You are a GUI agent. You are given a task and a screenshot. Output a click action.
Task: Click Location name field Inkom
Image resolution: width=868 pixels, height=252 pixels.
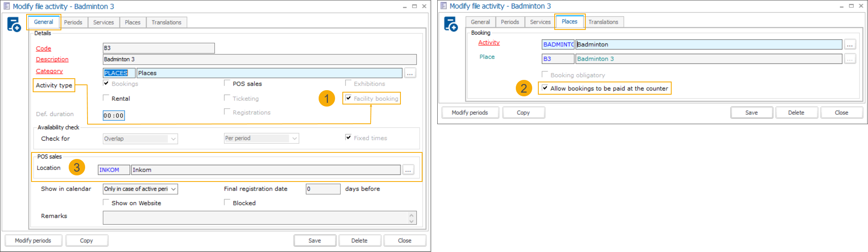pyautogui.click(x=266, y=170)
